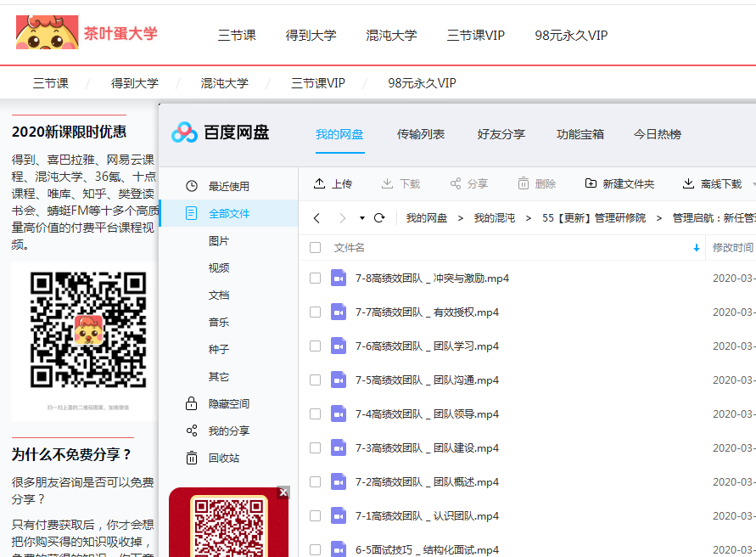
Task: Check the box for 7-1高绩效团队 认识团队.mp4
Action: pyautogui.click(x=316, y=515)
